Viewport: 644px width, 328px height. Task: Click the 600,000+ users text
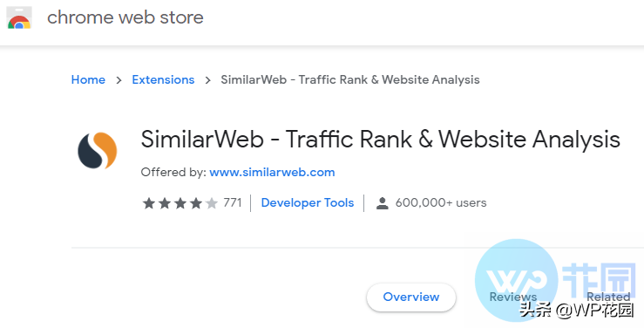(x=441, y=203)
